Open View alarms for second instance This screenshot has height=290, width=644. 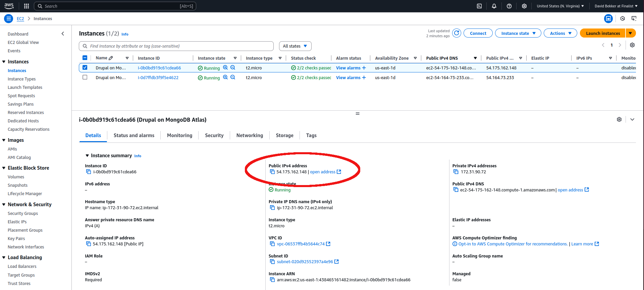(348, 77)
